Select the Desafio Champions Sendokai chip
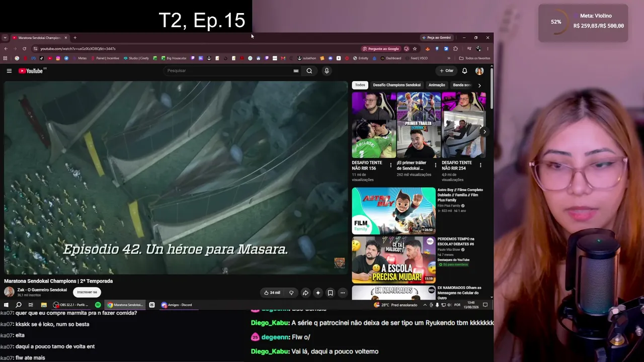 point(397,85)
